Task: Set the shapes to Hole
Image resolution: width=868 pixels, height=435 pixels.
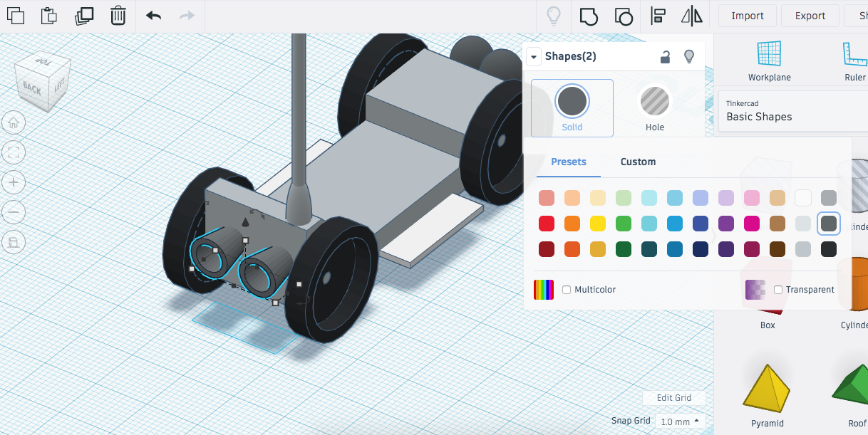Action: [654, 108]
